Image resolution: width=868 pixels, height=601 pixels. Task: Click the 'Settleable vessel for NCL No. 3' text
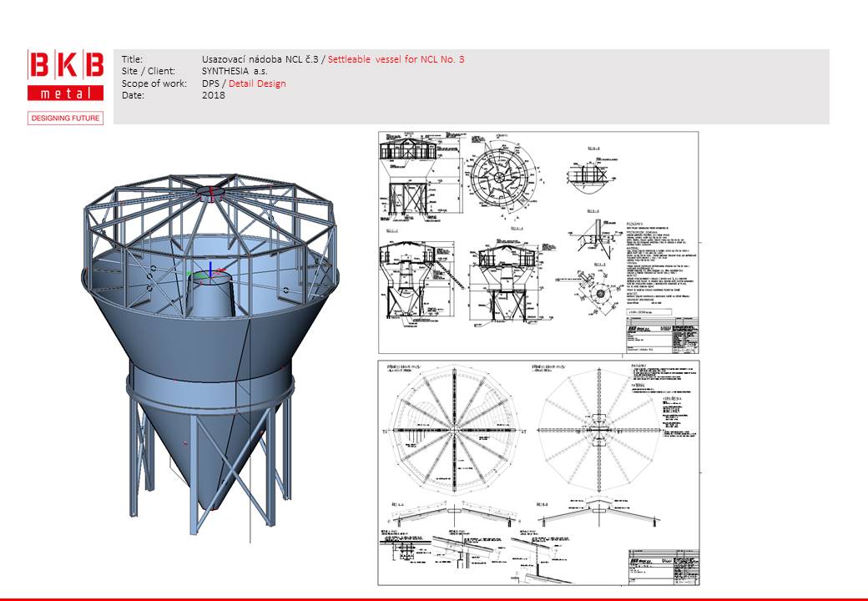(396, 59)
